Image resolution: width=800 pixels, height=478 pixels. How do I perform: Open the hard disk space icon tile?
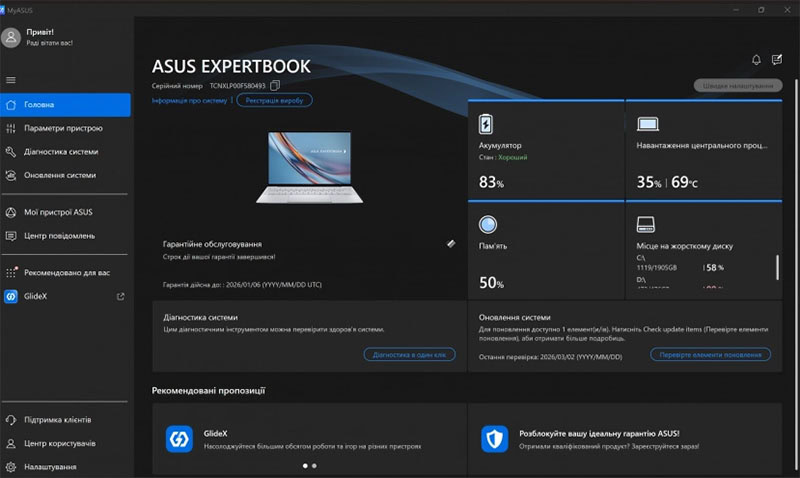pos(646,224)
